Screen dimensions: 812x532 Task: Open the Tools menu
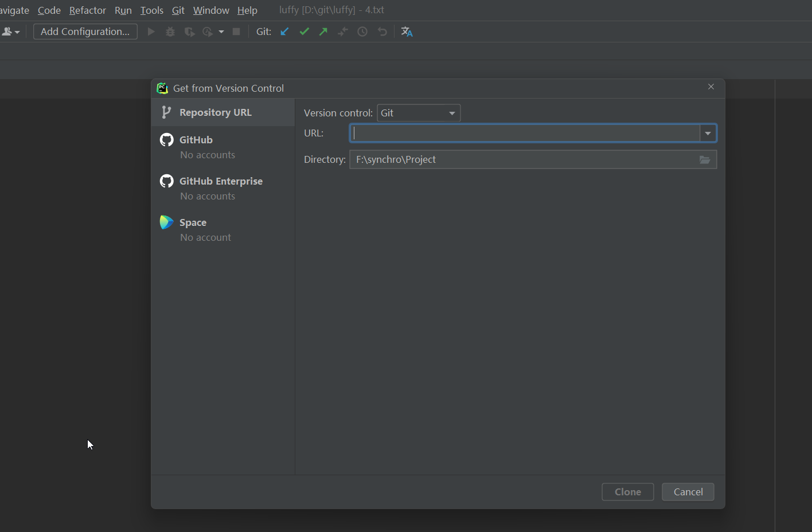pyautogui.click(x=152, y=10)
